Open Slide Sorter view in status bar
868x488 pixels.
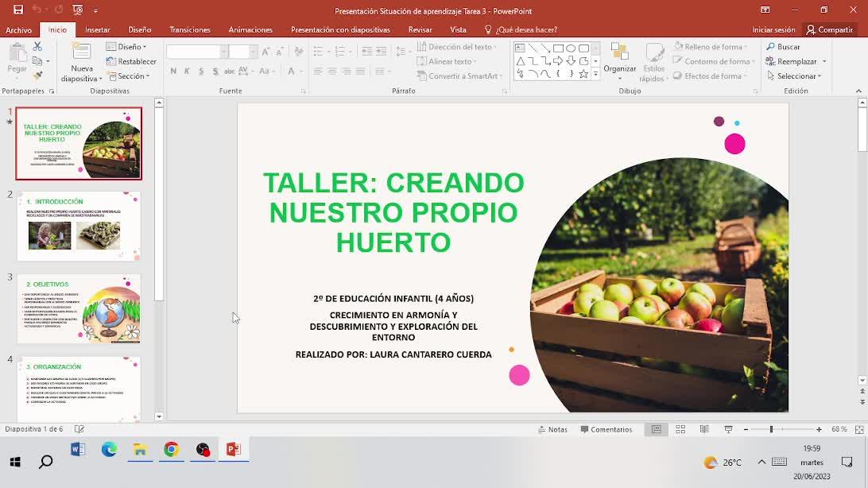pos(680,429)
